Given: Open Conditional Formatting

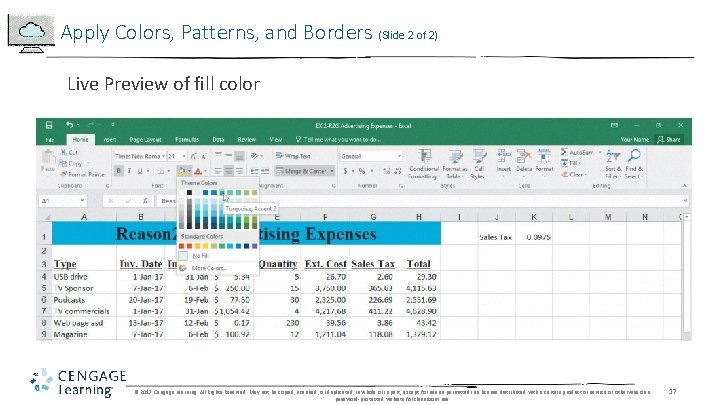Looking at the screenshot, I should (424, 163).
